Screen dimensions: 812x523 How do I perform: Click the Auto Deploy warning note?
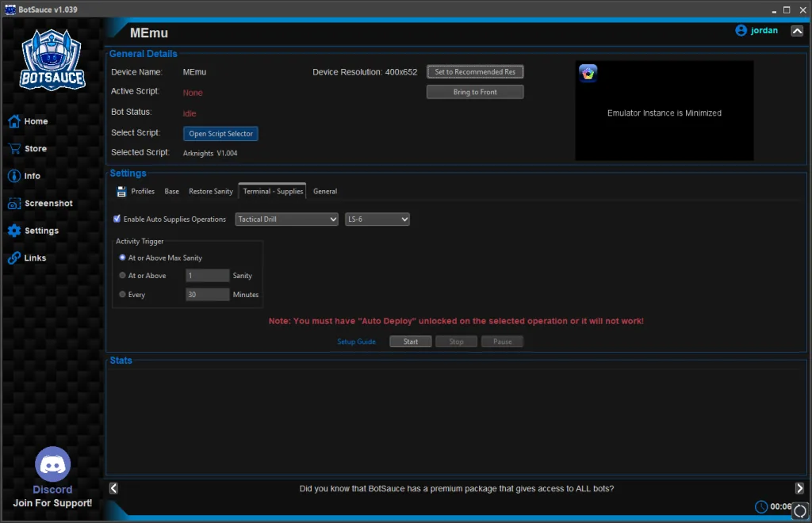456,321
